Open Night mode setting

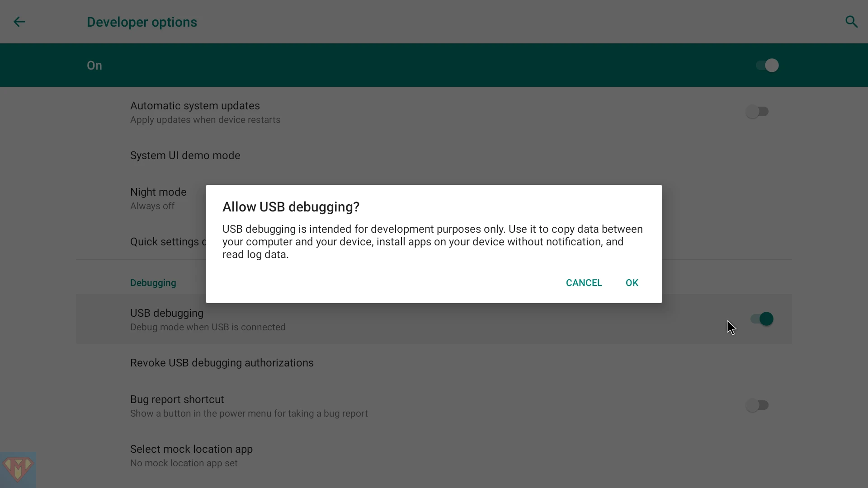point(158,198)
